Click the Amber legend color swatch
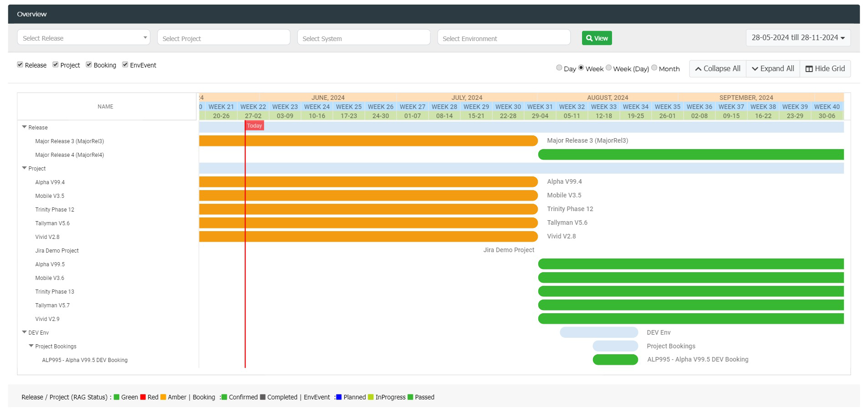 163,397
